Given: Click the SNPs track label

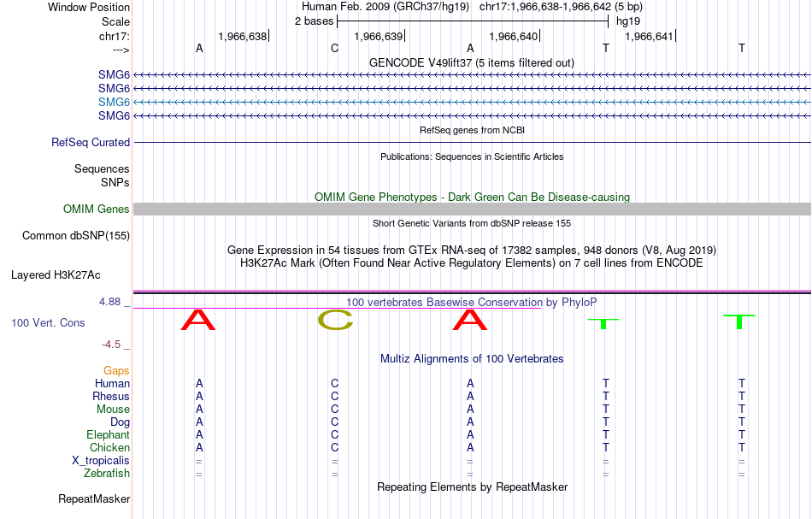Looking at the screenshot, I should (x=115, y=182).
